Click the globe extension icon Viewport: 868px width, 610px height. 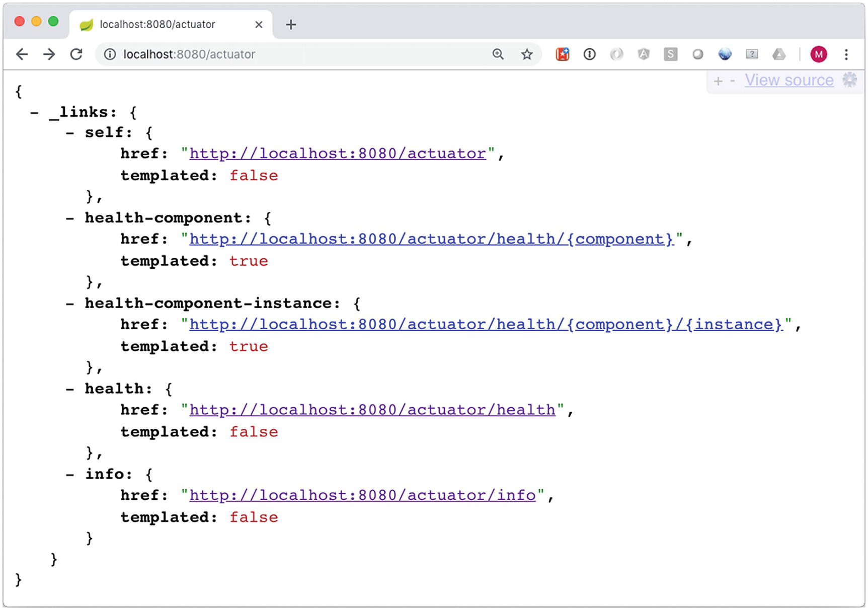click(725, 54)
